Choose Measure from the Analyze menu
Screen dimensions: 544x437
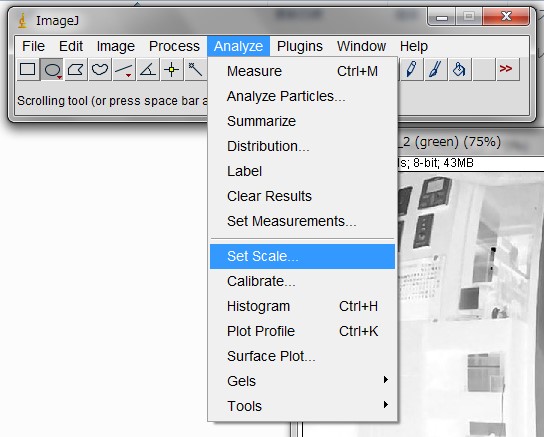pyautogui.click(x=303, y=71)
